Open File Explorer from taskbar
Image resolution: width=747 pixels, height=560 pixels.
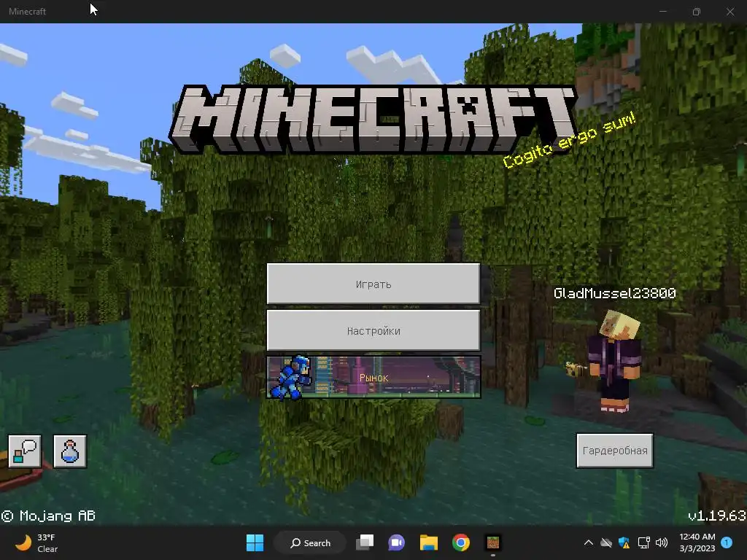(x=429, y=542)
